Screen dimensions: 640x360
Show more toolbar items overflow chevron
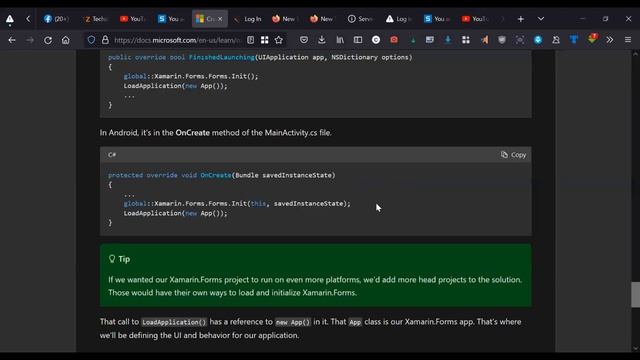coord(609,40)
